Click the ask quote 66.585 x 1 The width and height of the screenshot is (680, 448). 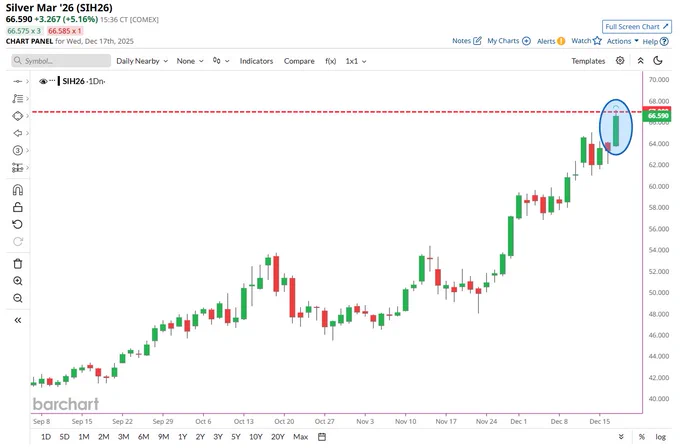[x=65, y=31]
